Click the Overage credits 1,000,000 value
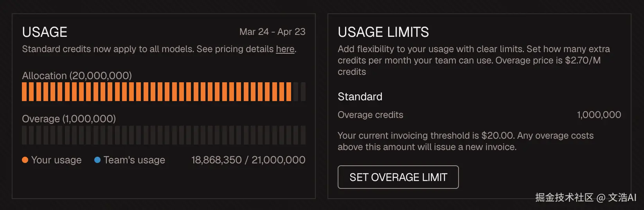This screenshot has width=644, height=210. pyautogui.click(x=599, y=115)
